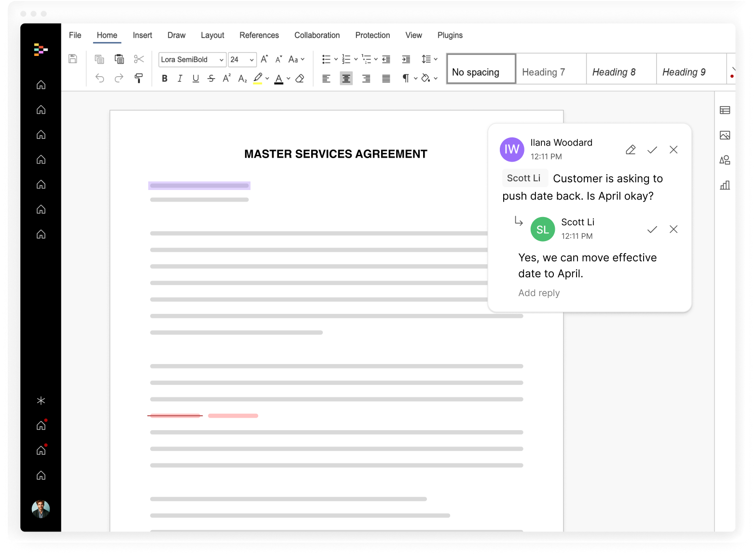Click the Clear style eraser icon
Screen dimensions: 756x557
click(300, 78)
